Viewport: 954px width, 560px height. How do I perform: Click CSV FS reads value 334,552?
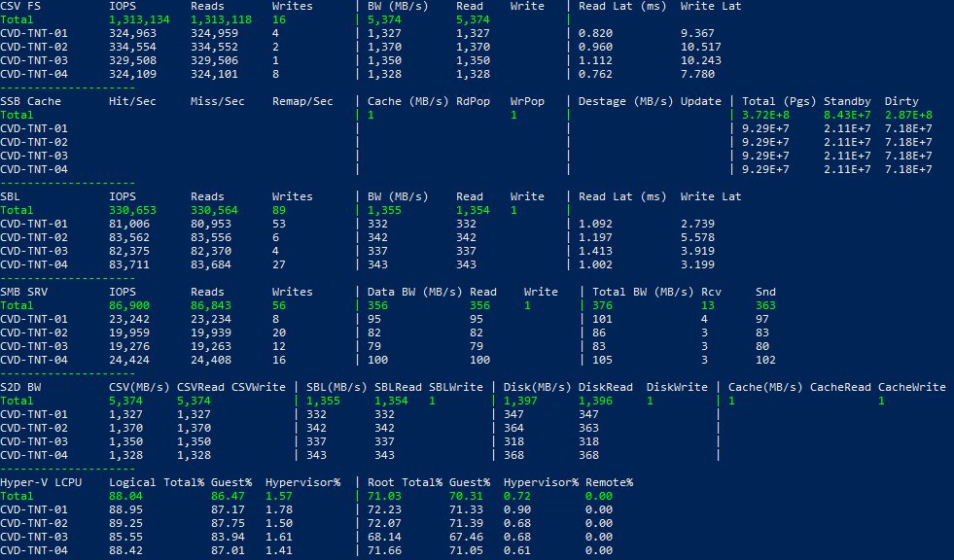pyautogui.click(x=214, y=47)
